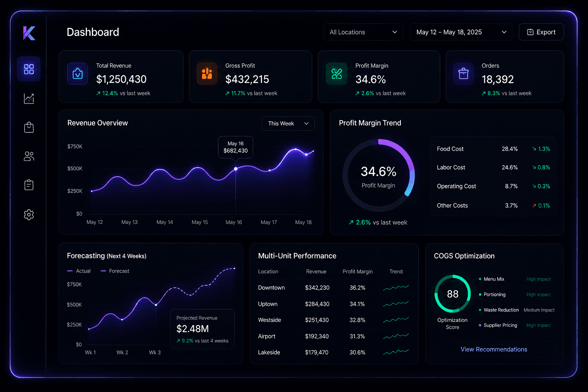The image size is (588, 392).
Task: Click the Uptown trend sparkline
Action: 396,304
